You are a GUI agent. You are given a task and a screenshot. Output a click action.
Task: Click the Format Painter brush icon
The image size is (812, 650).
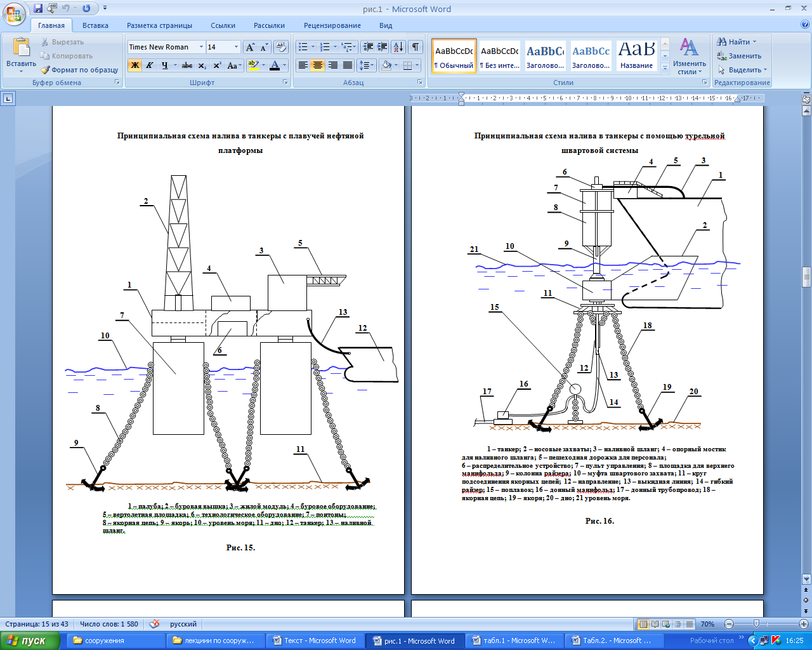pyautogui.click(x=45, y=70)
